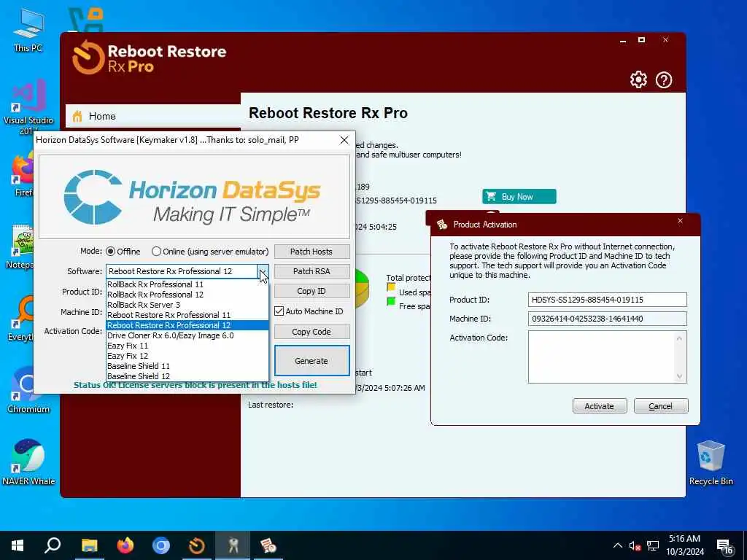Open Firefox from the taskbar
Image resolution: width=747 pixels, height=560 pixels.
tap(125, 545)
